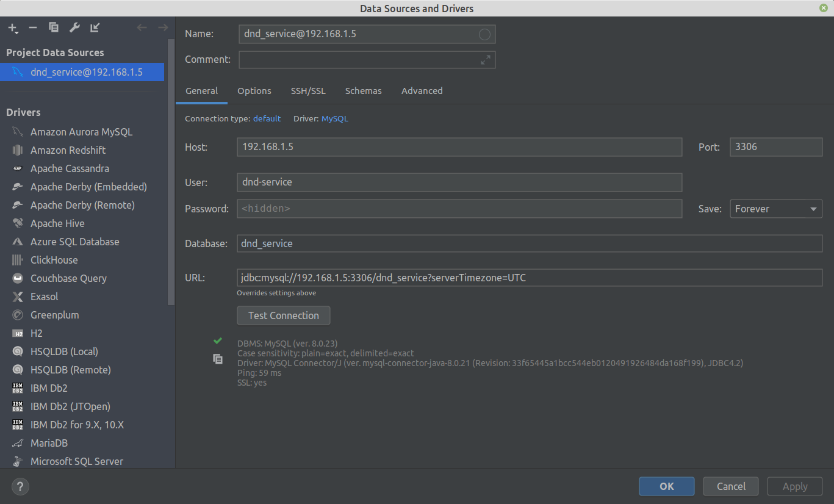Copy connection test result to clipboard

coord(218,359)
